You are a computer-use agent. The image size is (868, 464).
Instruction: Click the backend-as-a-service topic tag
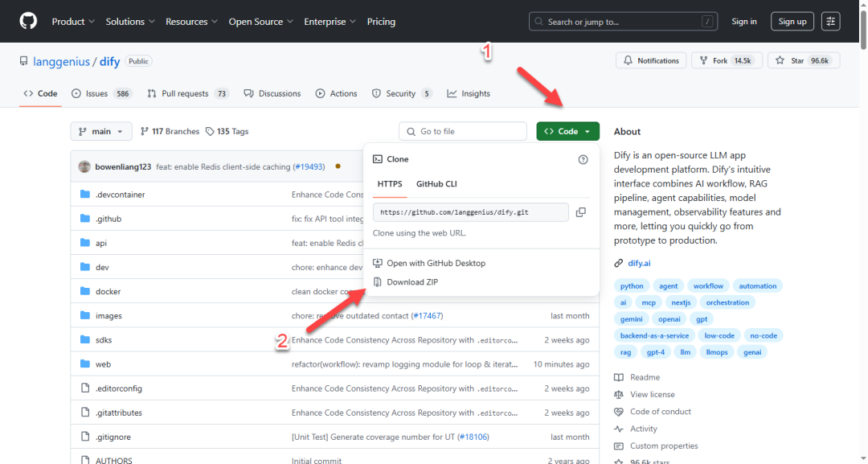[654, 335]
